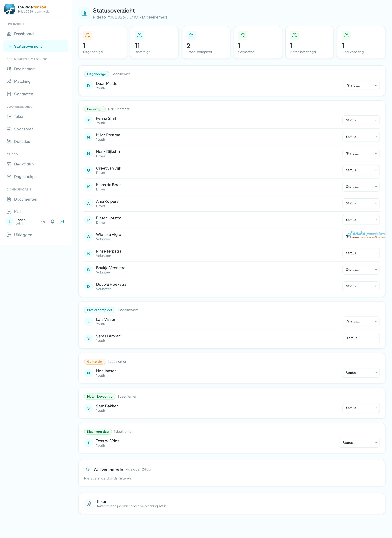This screenshot has height=538, width=392.
Task: Click the Wat veranderde history icon
Action: point(88,469)
